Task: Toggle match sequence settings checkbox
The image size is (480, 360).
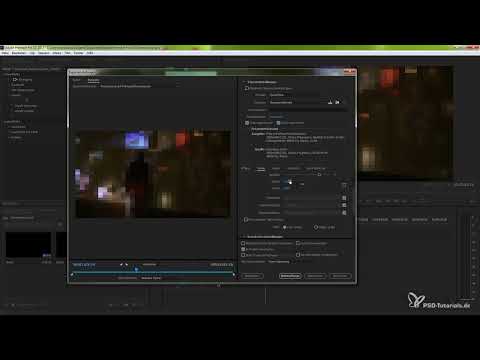Action: click(x=247, y=88)
